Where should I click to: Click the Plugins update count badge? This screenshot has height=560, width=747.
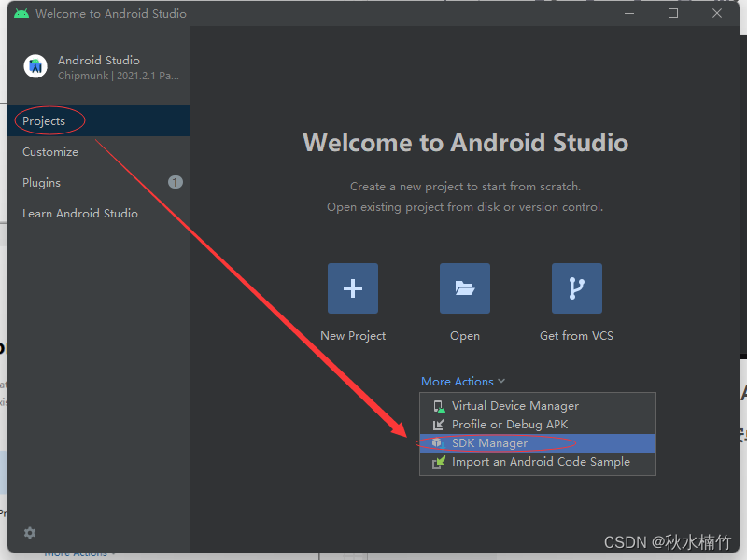pos(175,182)
